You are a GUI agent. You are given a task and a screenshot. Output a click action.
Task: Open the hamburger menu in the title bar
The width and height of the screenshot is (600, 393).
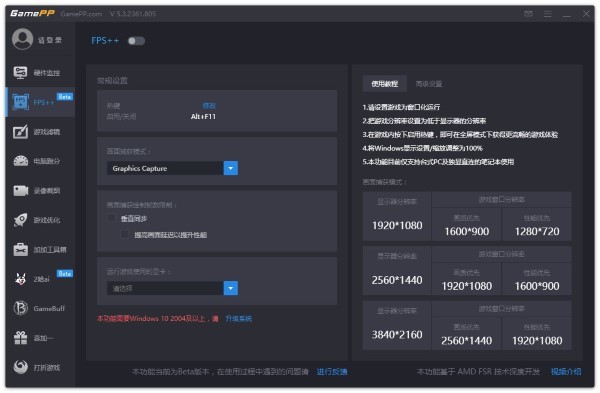pyautogui.click(x=548, y=14)
